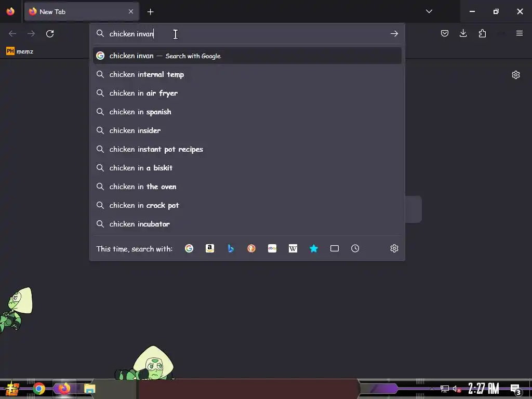The image size is (532, 399).
Task: Open search settings gear in dropdown
Action: (394, 248)
